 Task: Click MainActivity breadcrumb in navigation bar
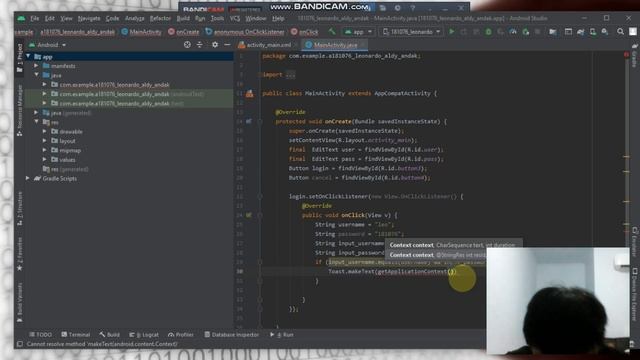pyautogui.click(x=141, y=32)
